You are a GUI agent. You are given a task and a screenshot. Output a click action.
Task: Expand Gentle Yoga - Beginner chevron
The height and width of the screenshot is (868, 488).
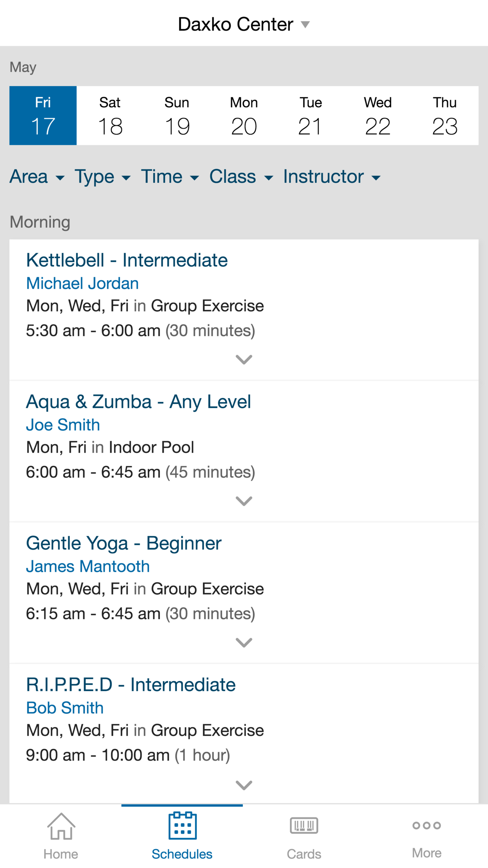coord(244,642)
